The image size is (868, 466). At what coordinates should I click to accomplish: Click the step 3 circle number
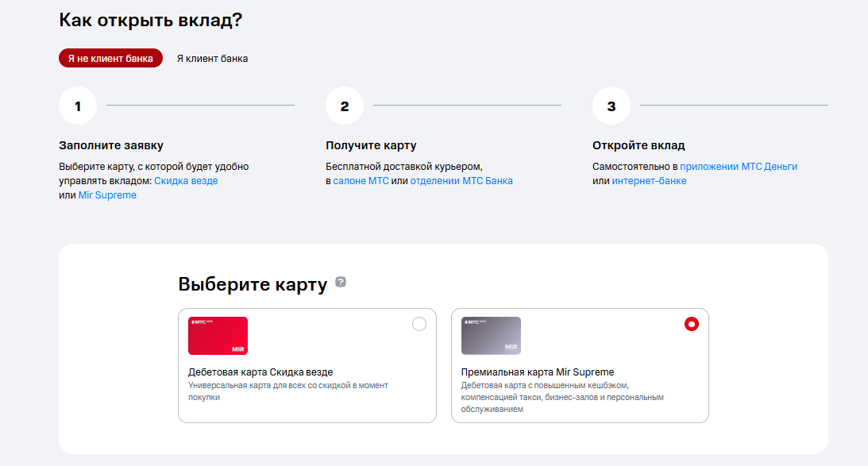click(x=611, y=106)
